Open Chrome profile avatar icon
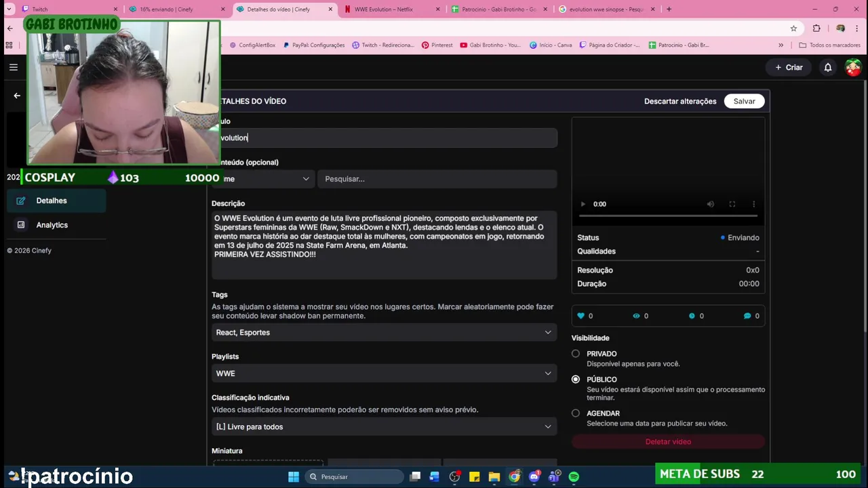Viewport: 868px width, 488px height. coord(840,28)
